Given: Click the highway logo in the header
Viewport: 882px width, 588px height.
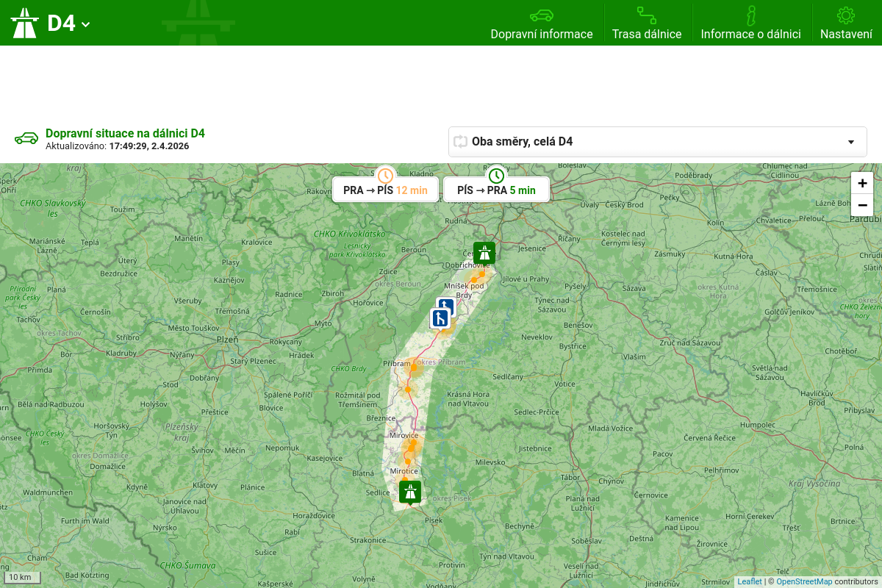Looking at the screenshot, I should pyautogui.click(x=24, y=23).
